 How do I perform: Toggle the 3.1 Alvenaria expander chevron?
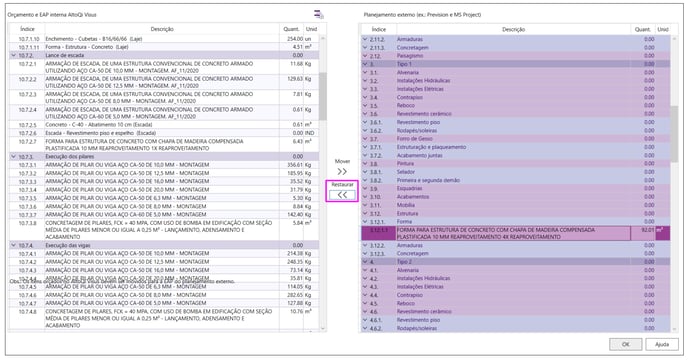pyautogui.click(x=365, y=72)
